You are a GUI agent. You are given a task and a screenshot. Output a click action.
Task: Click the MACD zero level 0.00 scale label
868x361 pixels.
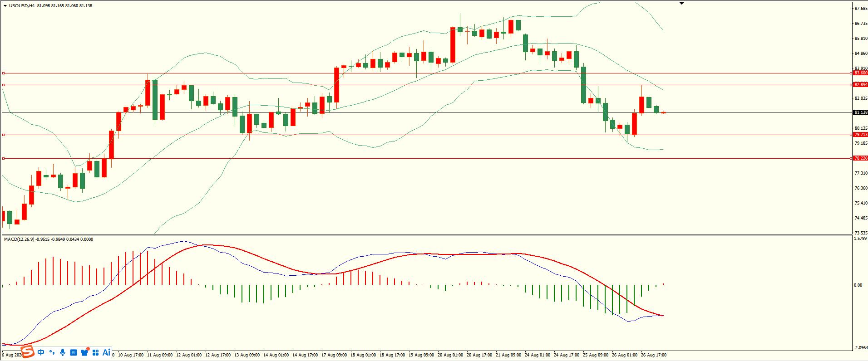point(858,285)
